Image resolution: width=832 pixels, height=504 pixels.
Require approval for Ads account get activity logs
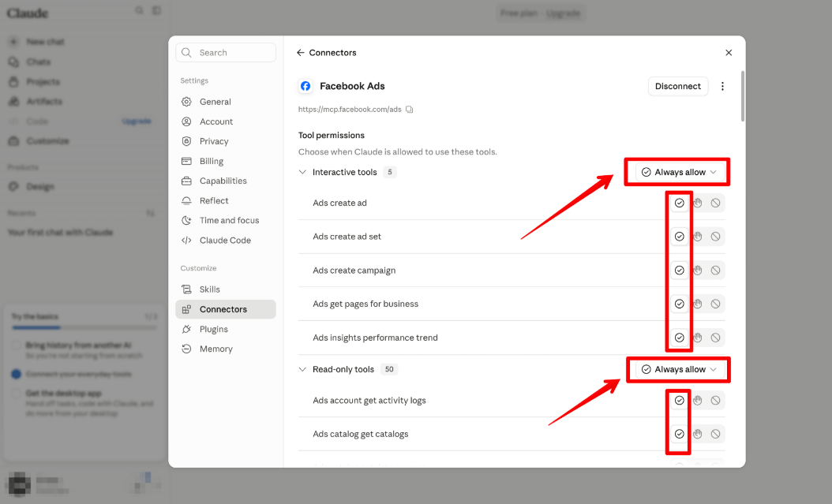click(698, 401)
